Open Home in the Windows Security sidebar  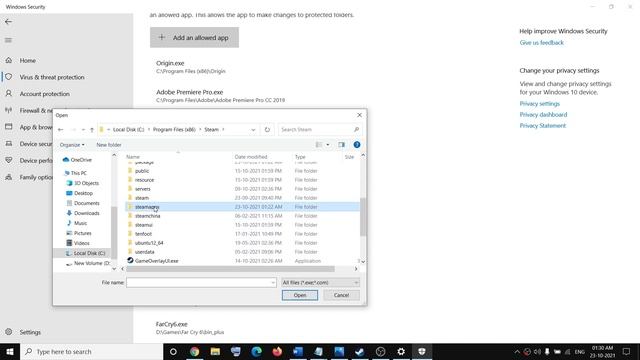(x=27, y=60)
